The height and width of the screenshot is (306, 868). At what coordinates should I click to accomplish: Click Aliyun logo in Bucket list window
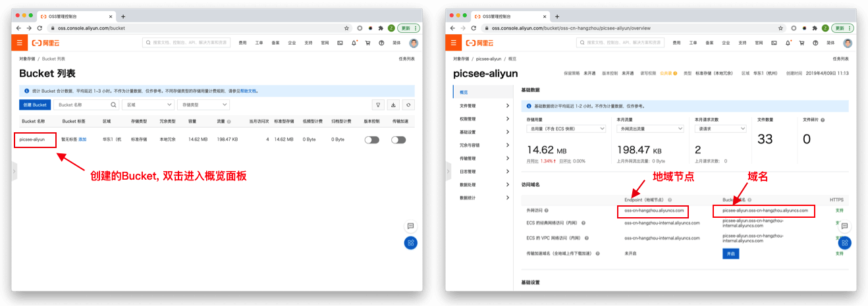click(x=45, y=43)
